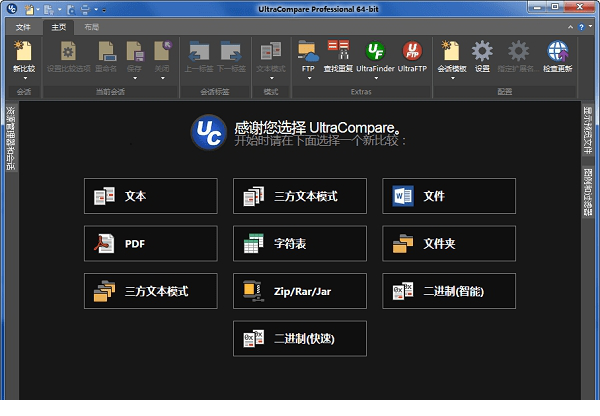
Task: Start 文件夹 folder comparison
Action: coord(449,243)
